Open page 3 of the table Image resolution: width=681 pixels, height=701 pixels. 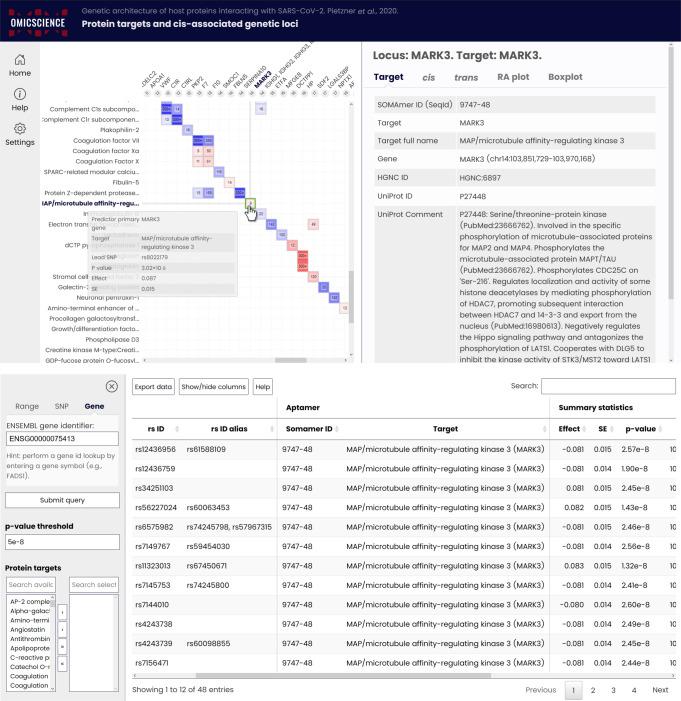[613, 690]
